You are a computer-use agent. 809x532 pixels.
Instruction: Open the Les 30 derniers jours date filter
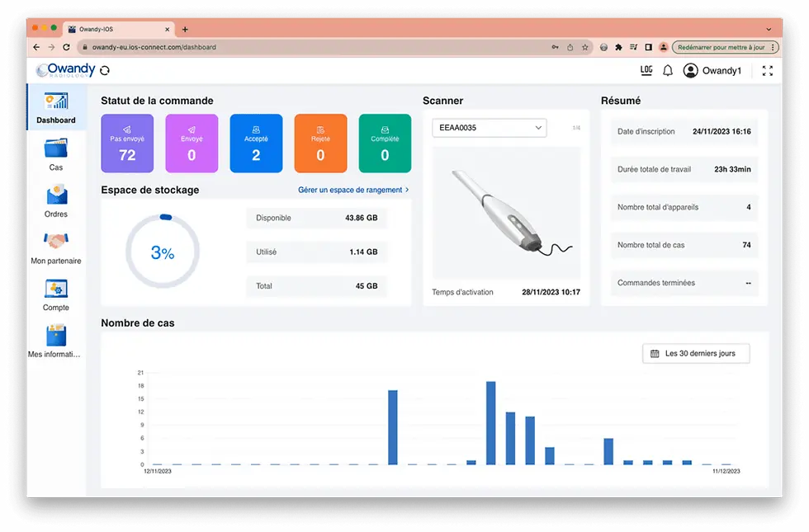point(695,354)
